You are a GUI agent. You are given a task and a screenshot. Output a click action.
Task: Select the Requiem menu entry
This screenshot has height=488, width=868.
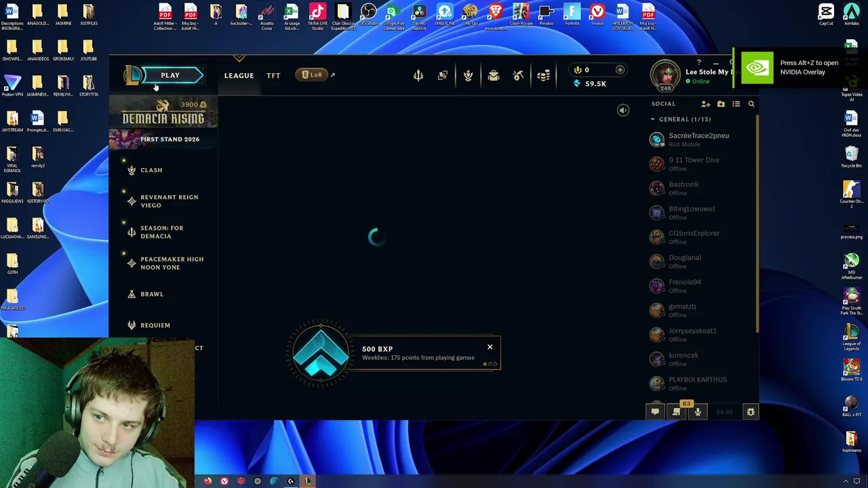click(x=155, y=325)
